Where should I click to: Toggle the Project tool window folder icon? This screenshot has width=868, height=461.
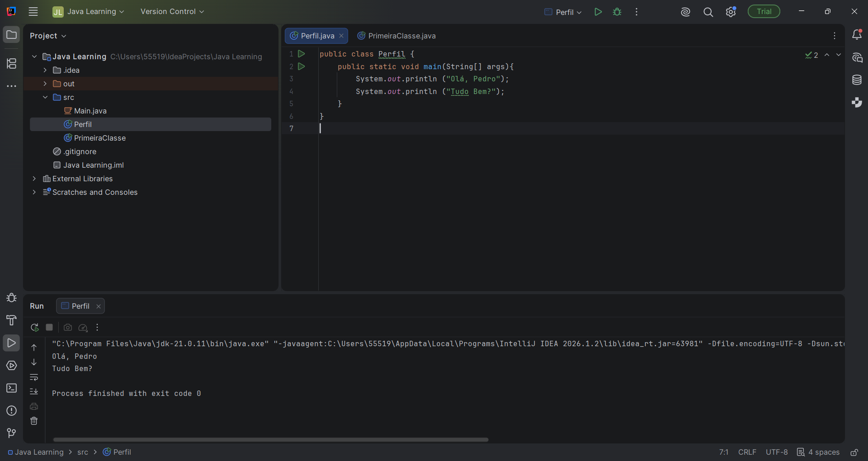(11, 35)
